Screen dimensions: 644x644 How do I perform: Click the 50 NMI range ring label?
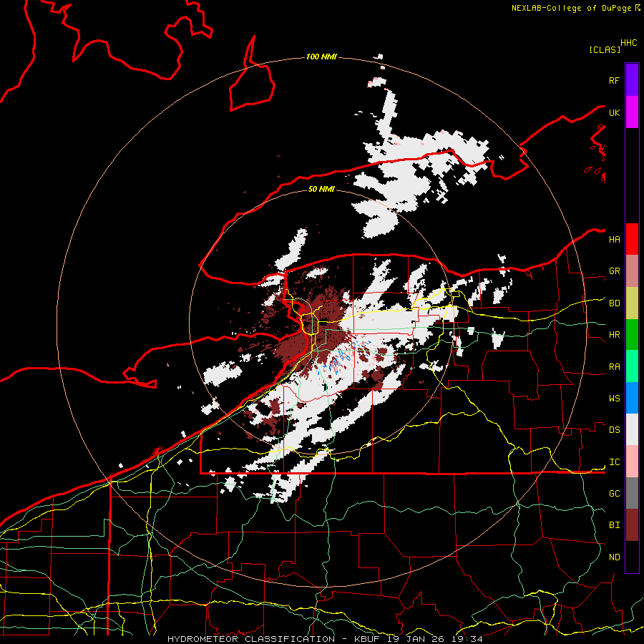click(x=321, y=189)
